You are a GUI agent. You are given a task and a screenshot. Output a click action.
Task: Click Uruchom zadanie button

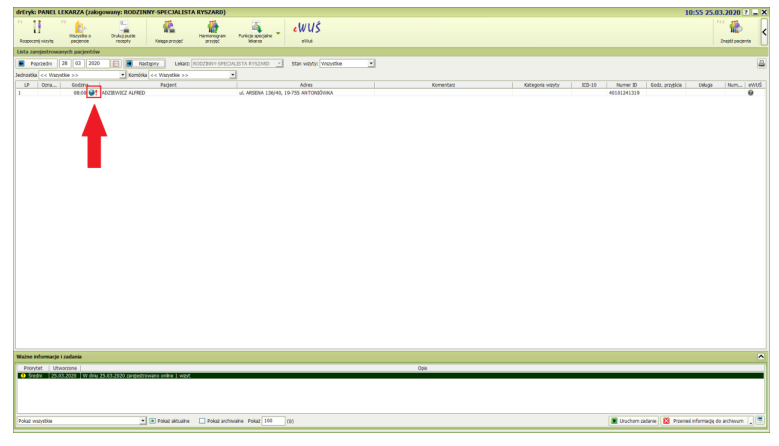(x=635, y=421)
